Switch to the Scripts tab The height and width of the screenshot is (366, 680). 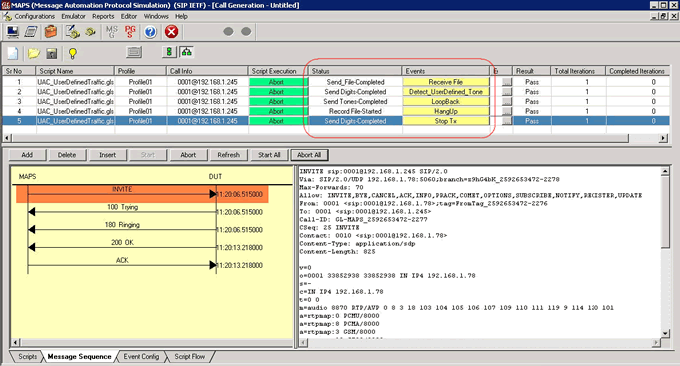27,356
